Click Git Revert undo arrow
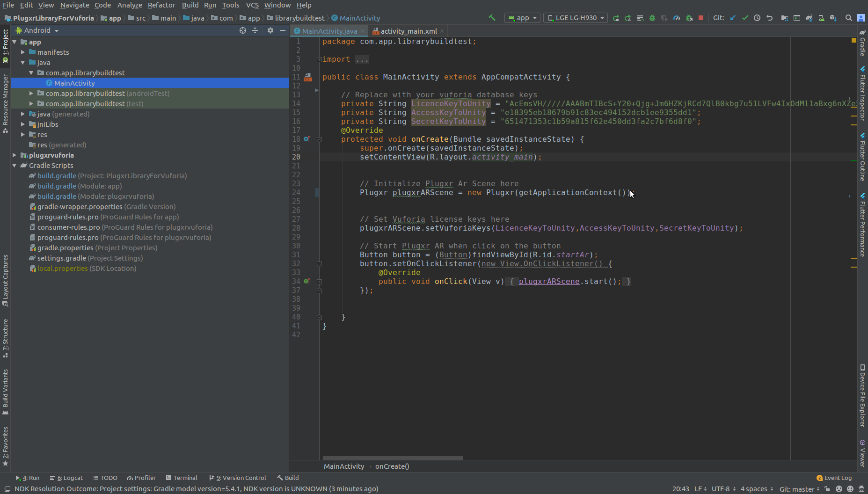 [x=769, y=18]
